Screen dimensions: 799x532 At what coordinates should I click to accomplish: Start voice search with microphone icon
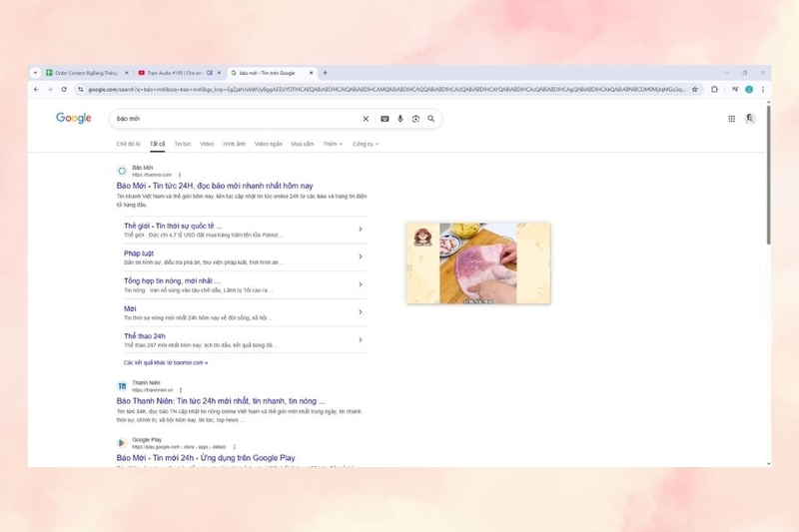pyautogui.click(x=400, y=119)
